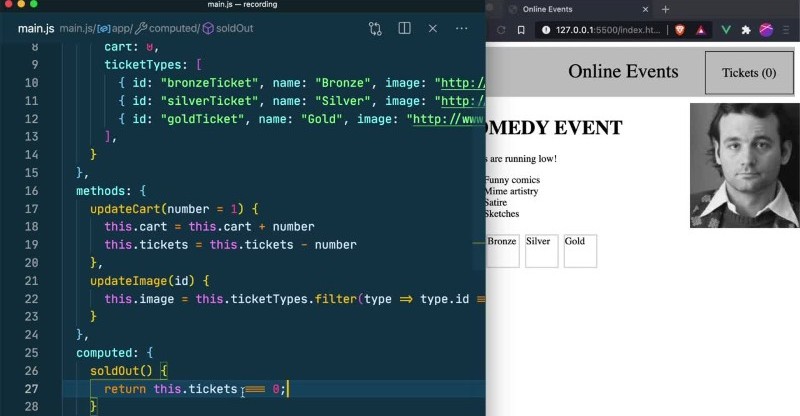Click the 'methods:' keyword in code
Image resolution: width=800 pixels, height=416 pixels.
(x=104, y=191)
